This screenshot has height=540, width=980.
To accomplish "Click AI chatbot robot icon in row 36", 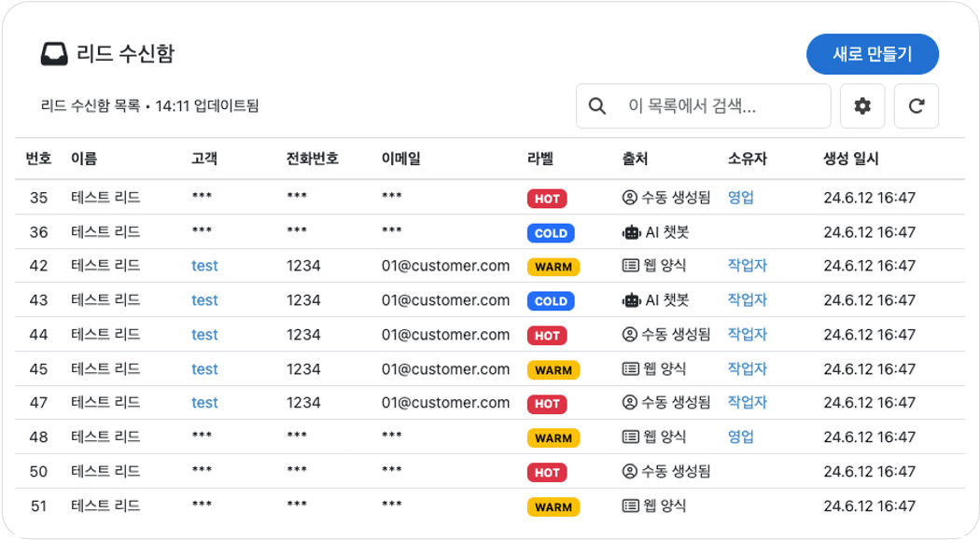I will (x=631, y=232).
